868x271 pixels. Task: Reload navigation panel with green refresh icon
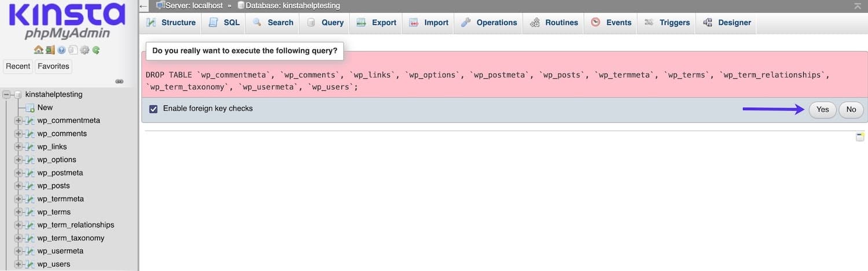click(x=96, y=50)
